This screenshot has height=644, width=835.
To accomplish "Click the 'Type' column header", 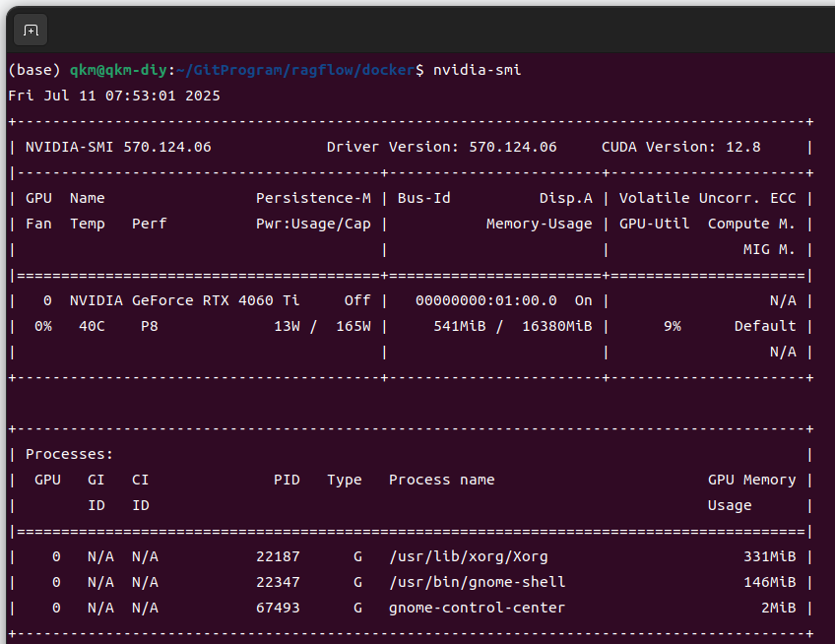I will pos(344,481).
